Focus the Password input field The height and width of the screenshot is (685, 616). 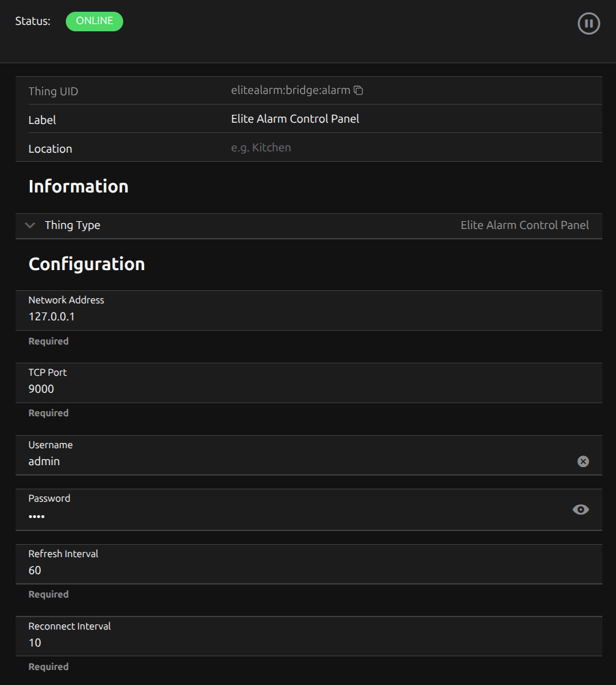pyautogui.click(x=261, y=516)
